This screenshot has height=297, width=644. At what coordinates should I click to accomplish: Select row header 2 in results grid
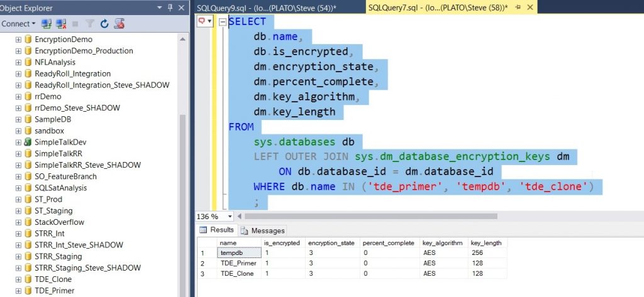(207, 263)
